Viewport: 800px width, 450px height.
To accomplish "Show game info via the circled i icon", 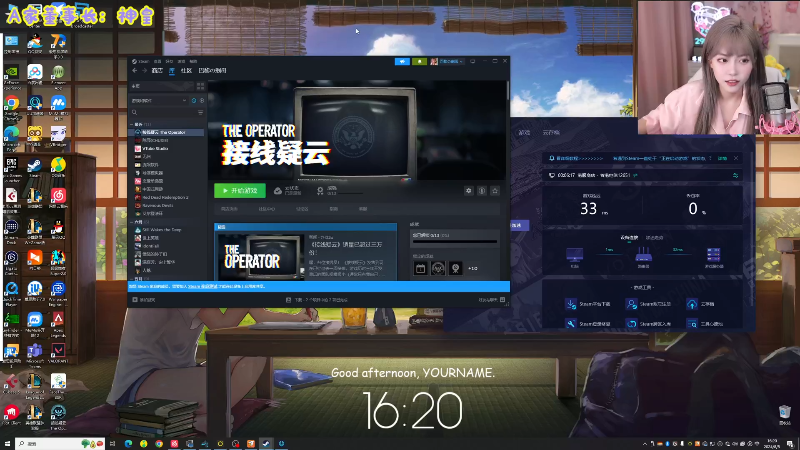I will tap(482, 190).
